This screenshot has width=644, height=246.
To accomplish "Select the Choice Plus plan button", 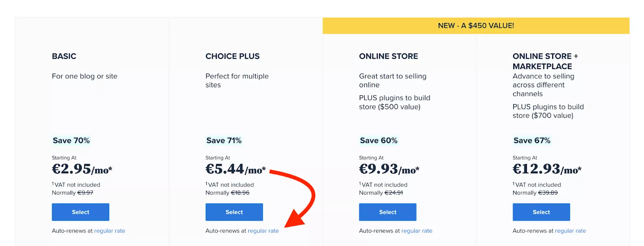I will 234,212.
